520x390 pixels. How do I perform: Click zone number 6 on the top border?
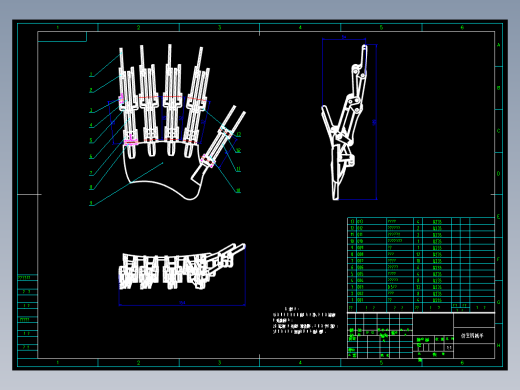tap(462, 27)
